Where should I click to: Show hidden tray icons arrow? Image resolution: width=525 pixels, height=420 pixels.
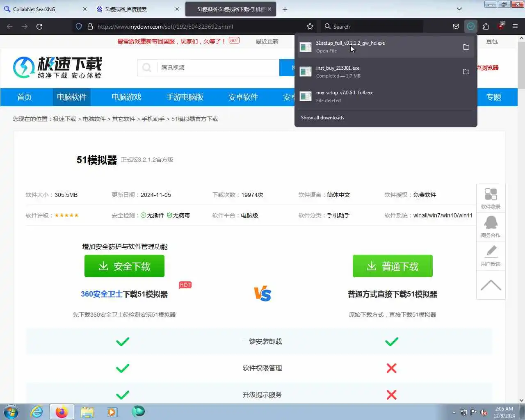pyautogui.click(x=454, y=412)
